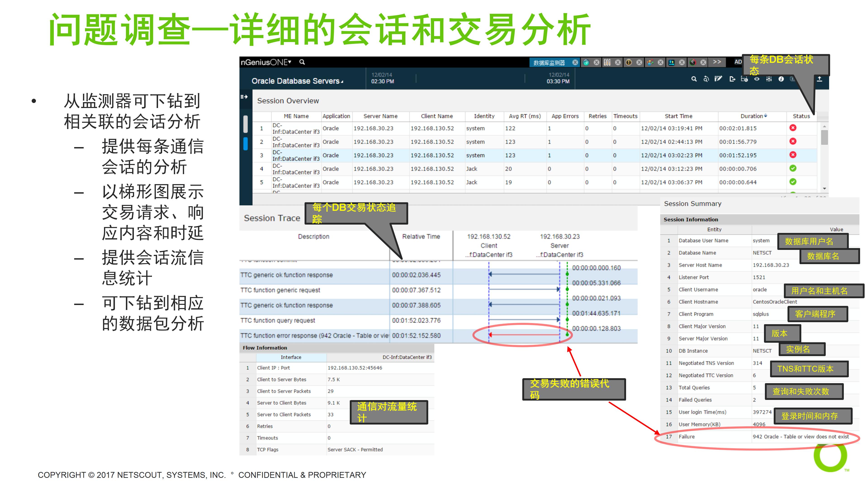Click the Session Overview scroll up arrow
Screen dimensions: 868x488
[824, 126]
